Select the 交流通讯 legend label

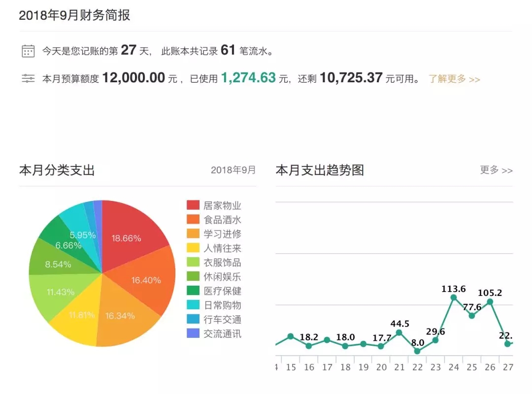tap(222, 333)
